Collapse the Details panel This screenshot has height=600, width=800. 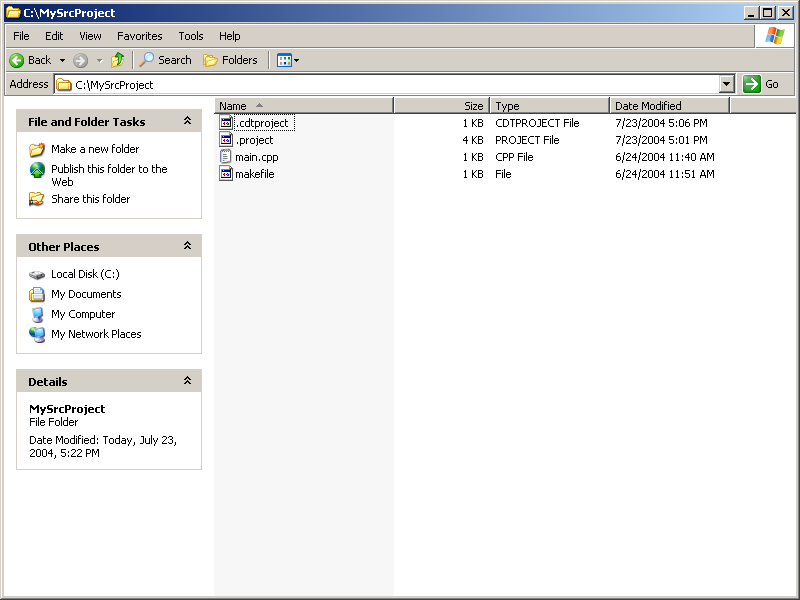[x=187, y=381]
